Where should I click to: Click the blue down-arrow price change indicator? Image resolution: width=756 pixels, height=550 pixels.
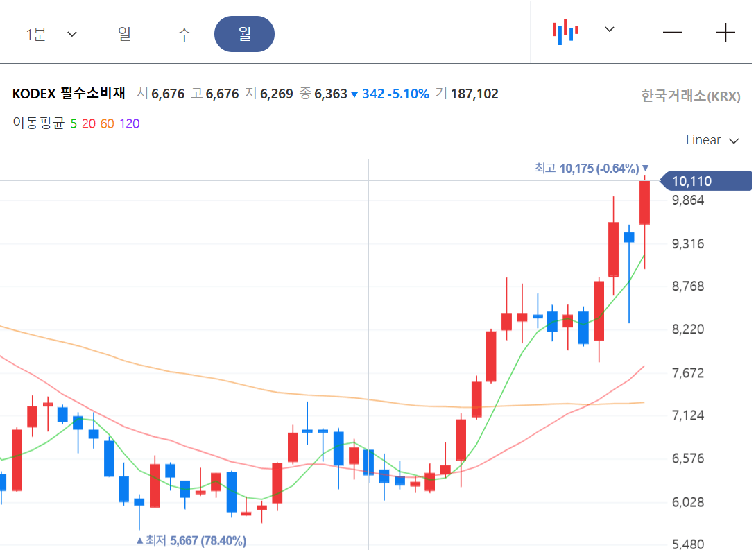(x=354, y=94)
